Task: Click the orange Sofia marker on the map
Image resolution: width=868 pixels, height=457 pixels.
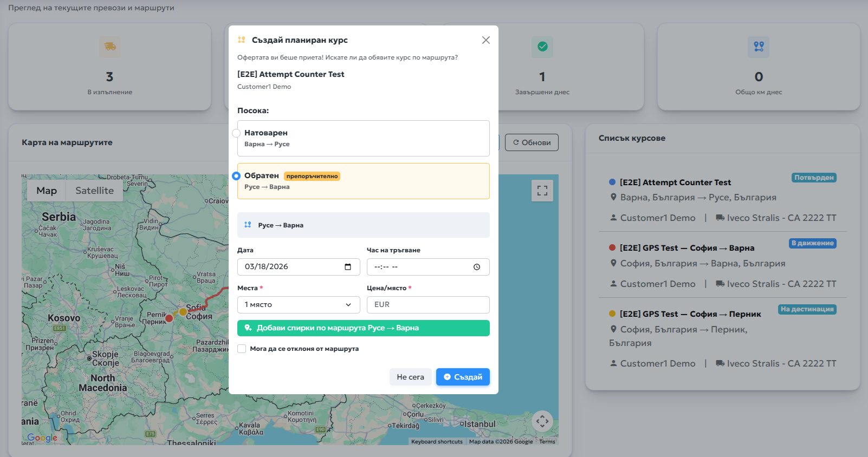Action: click(x=183, y=312)
